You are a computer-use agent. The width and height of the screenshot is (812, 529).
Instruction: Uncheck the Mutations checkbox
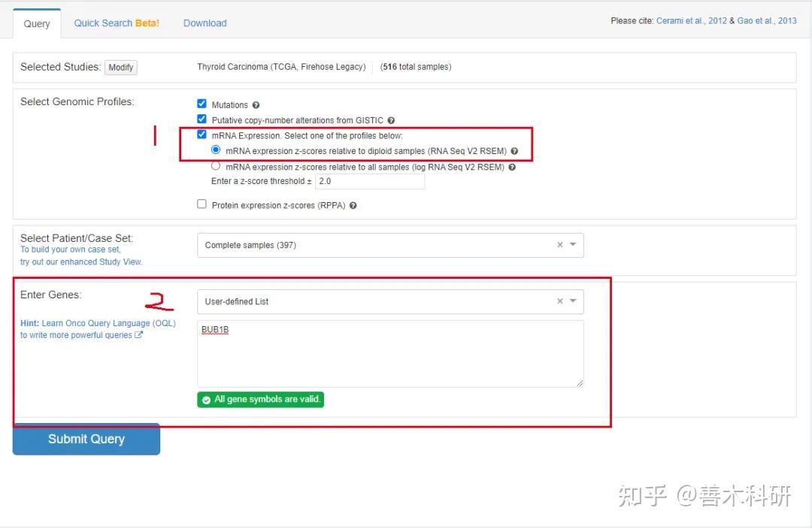202,104
